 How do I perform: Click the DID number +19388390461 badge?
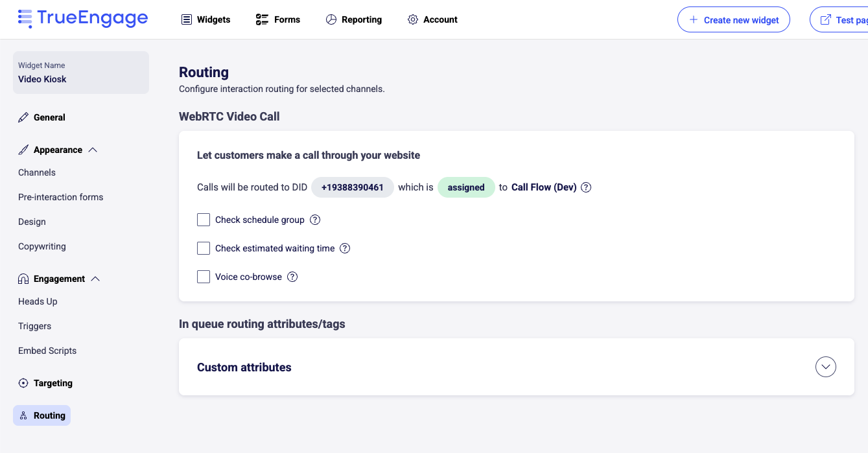tap(352, 187)
